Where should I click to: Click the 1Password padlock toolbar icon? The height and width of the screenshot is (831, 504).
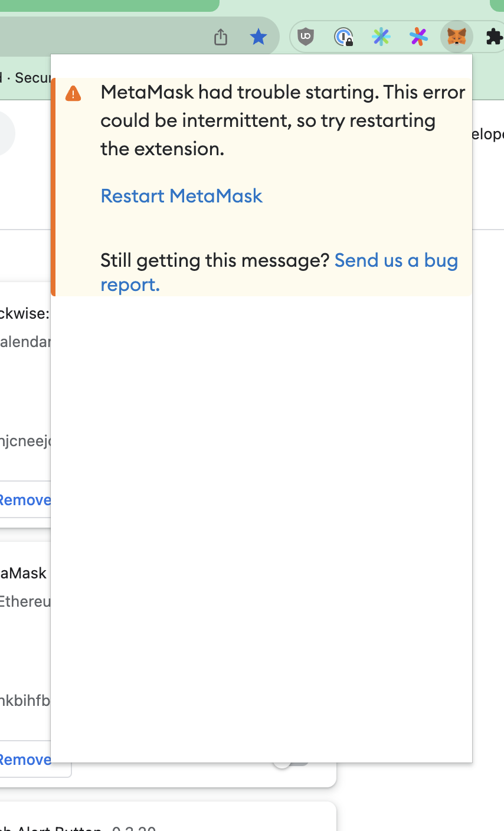tap(343, 37)
